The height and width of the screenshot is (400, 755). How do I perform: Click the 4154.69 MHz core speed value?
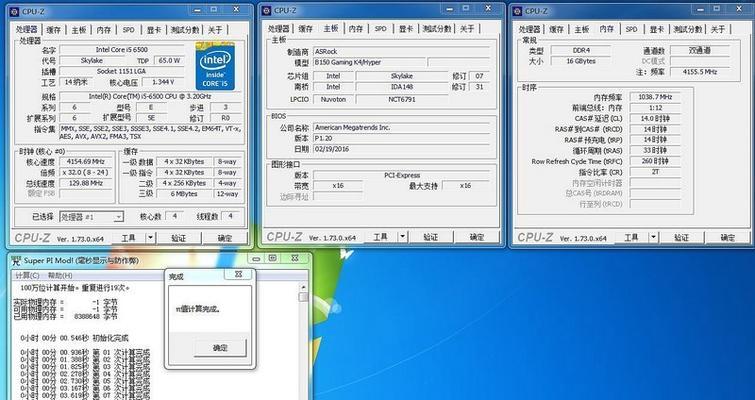[x=86, y=162]
